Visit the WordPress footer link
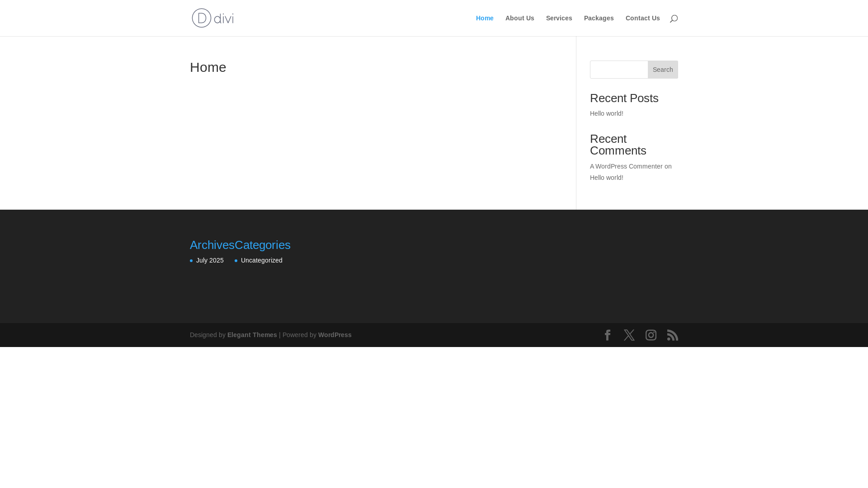The width and height of the screenshot is (868, 488). [x=335, y=335]
